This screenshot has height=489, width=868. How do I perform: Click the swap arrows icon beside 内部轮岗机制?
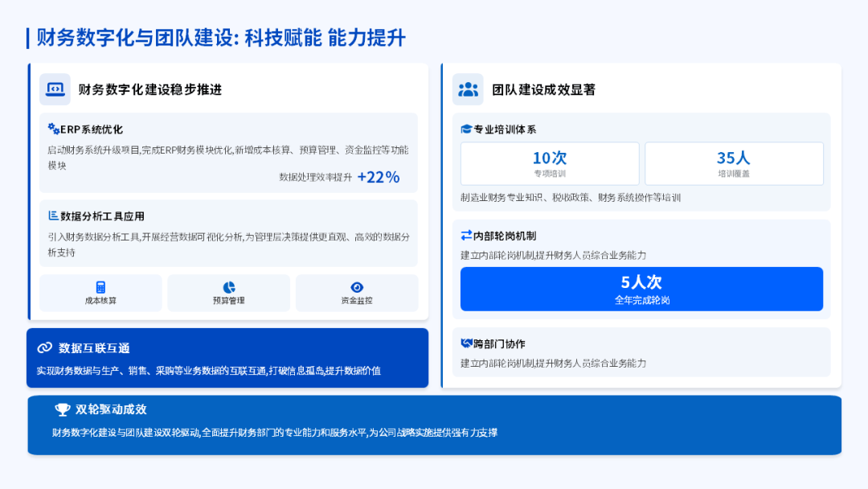click(x=466, y=235)
